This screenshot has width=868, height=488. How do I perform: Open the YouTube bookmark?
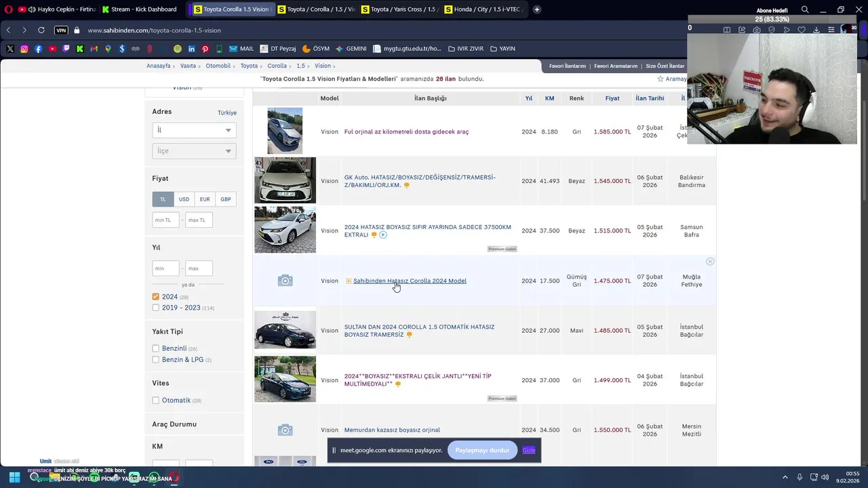(52, 49)
